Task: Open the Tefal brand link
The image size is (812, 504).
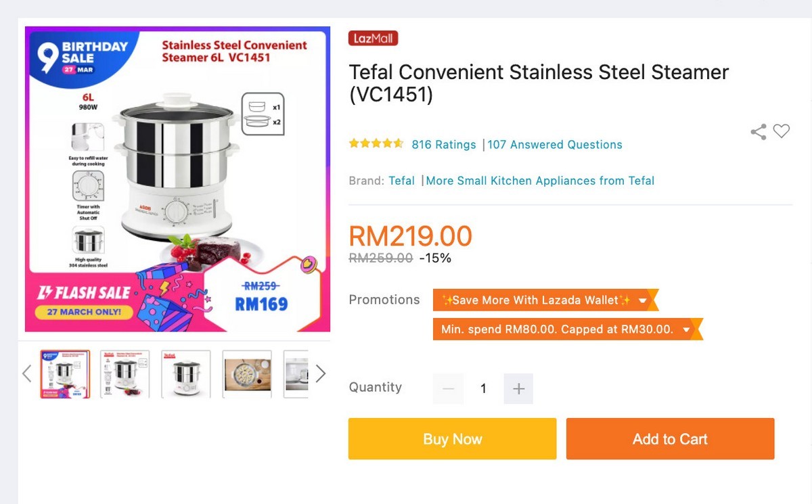Action: point(401,181)
